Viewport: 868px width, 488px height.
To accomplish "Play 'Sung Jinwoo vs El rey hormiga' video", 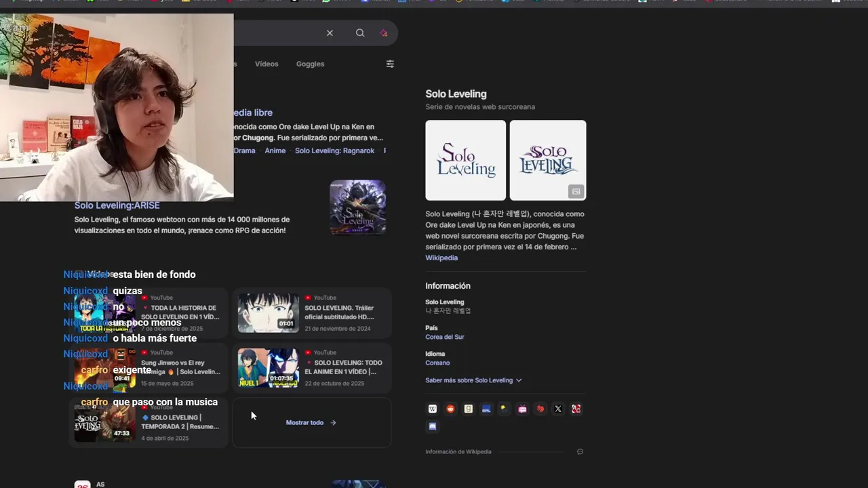I will (149, 368).
